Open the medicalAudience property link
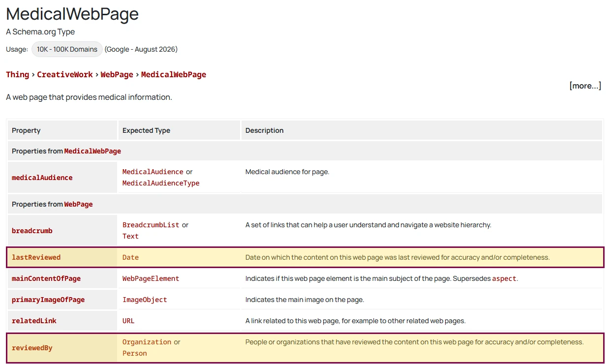The image size is (610, 364). [42, 178]
